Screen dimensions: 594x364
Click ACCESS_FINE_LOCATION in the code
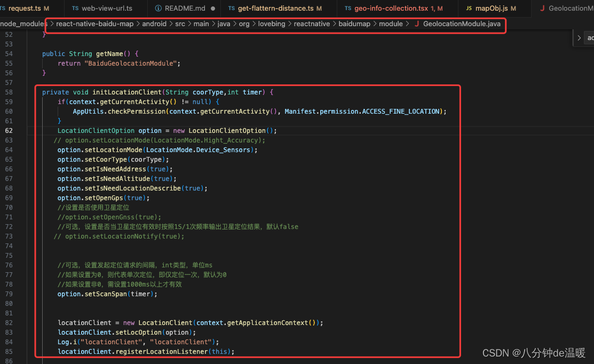coord(401,112)
